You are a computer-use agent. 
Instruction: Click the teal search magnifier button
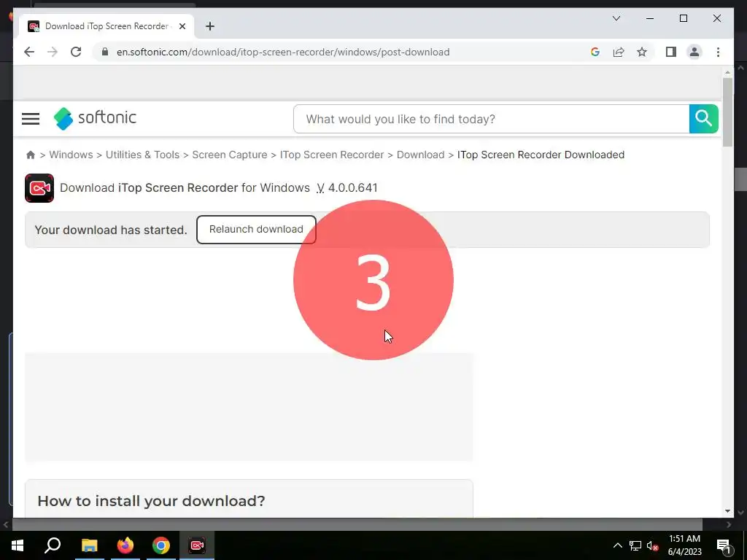point(704,119)
